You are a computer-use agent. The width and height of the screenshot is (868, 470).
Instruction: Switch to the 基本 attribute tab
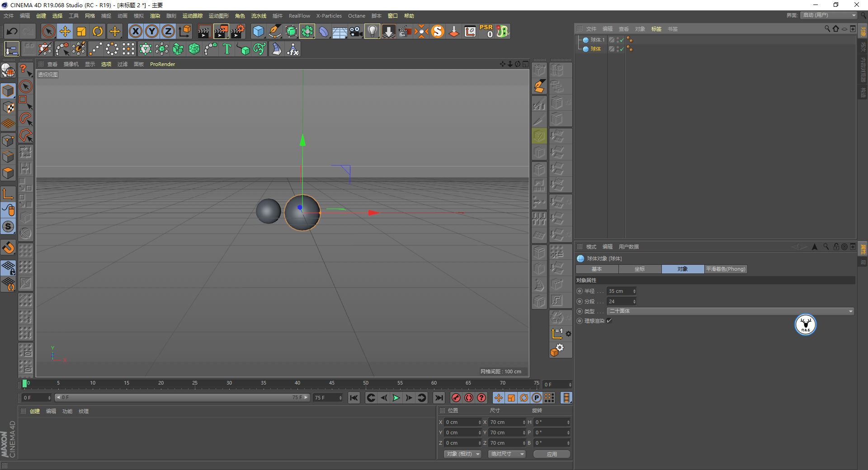[x=597, y=269]
